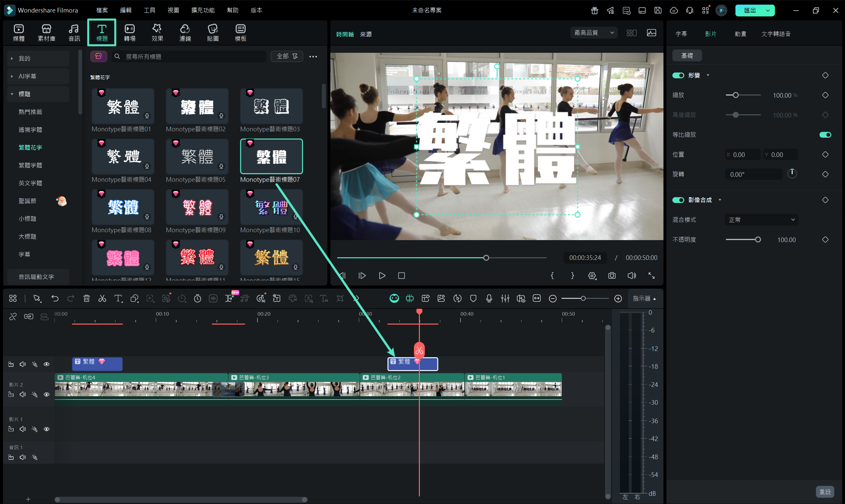The image size is (845, 504).
Task: Open the audio mixer icon in timeline toolbar
Action: coord(505,299)
